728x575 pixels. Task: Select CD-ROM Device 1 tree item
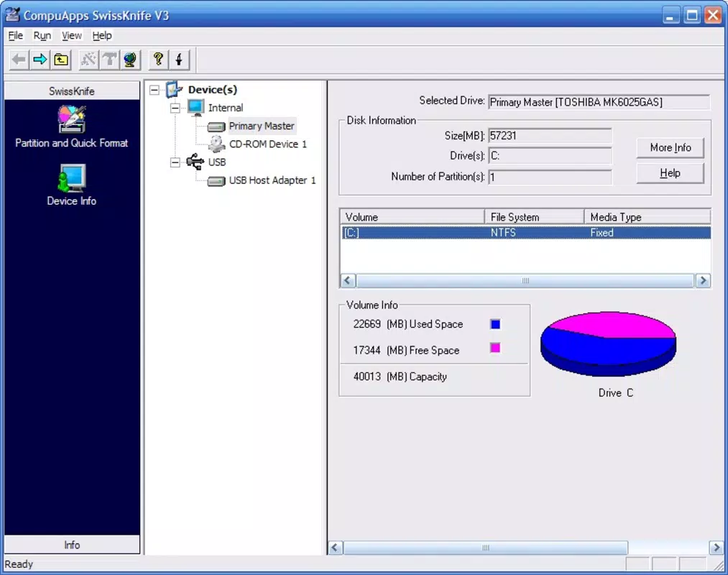click(268, 144)
